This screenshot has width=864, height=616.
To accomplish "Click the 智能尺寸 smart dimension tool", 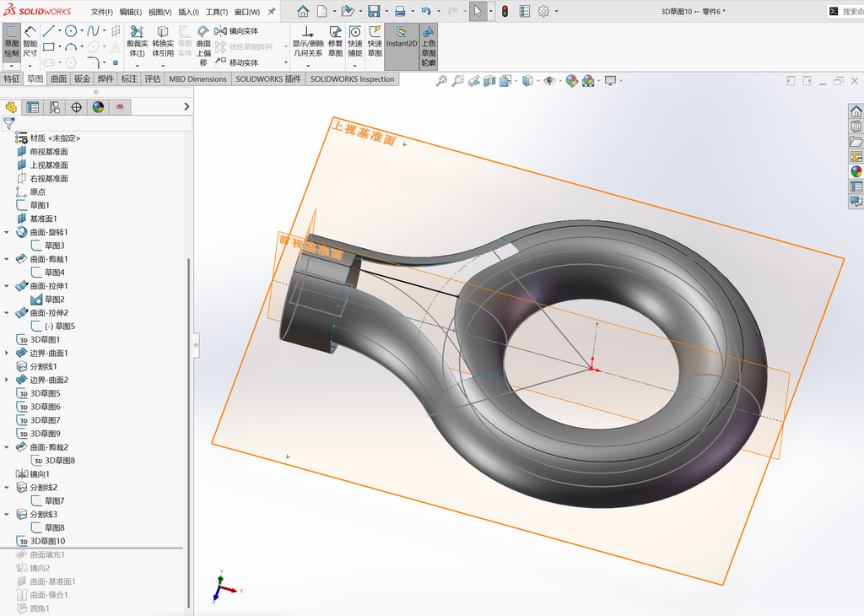I will tap(30, 42).
